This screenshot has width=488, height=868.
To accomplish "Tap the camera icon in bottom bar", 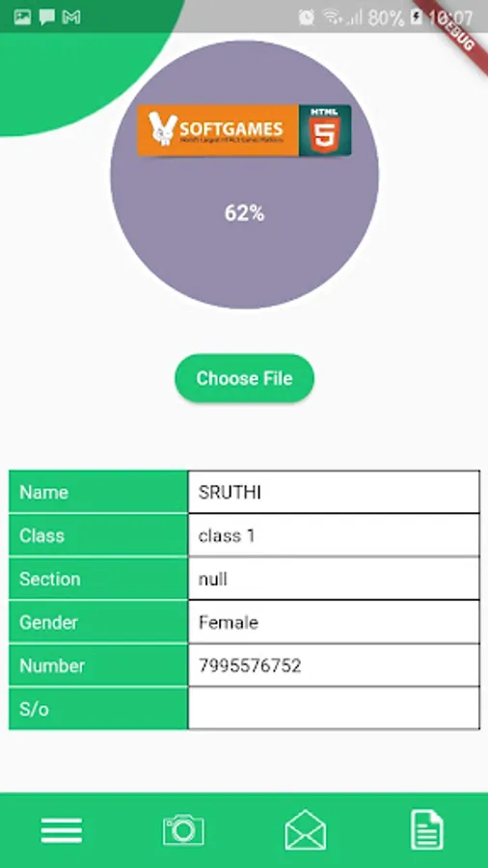I will [x=183, y=829].
